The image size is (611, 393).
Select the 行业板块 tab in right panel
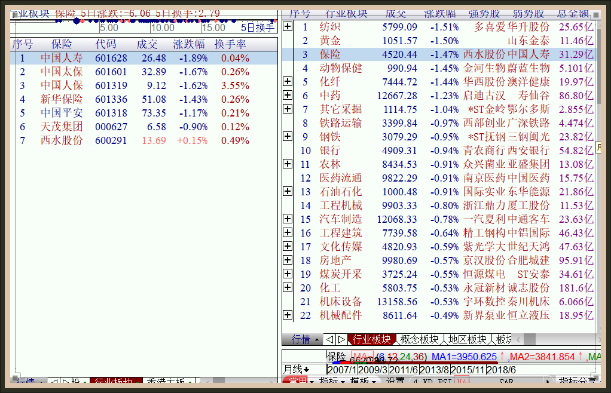click(371, 339)
